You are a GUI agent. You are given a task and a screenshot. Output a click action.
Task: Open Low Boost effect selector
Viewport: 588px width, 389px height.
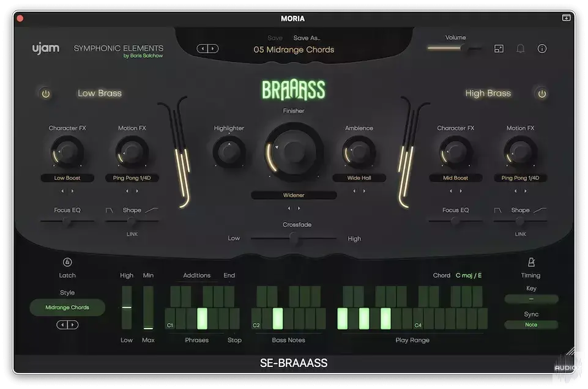[67, 178]
